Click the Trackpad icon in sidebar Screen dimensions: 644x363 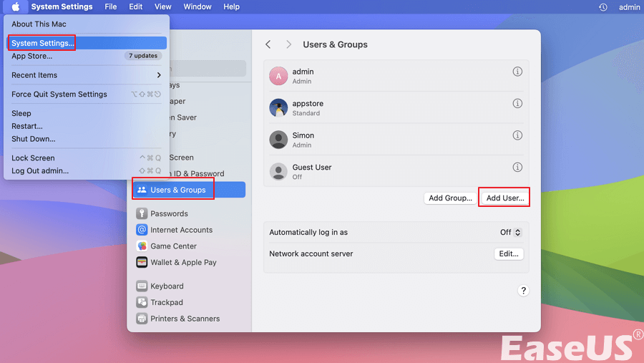[142, 302]
